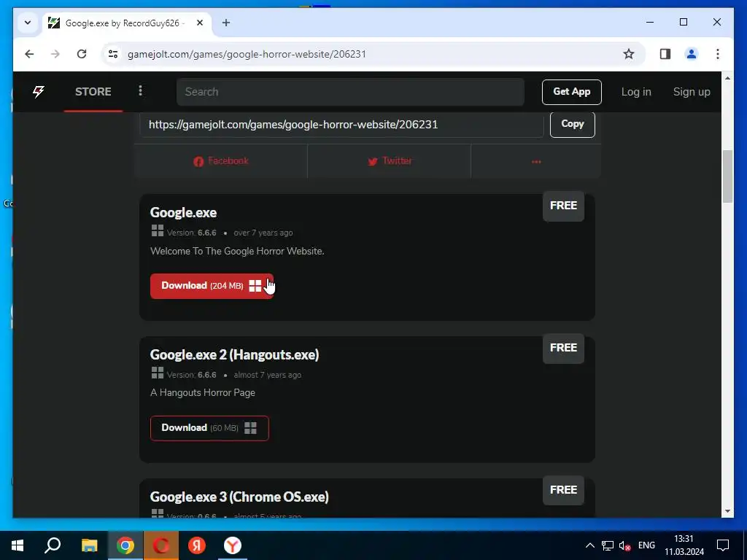Image resolution: width=747 pixels, height=560 pixels.
Task: Open the Windows Start menu
Action: point(18,545)
